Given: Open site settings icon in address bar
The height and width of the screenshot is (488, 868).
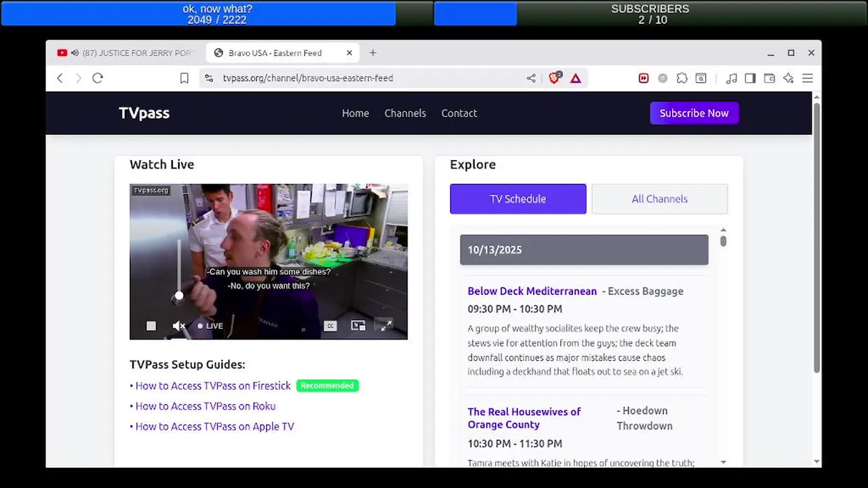Looking at the screenshot, I should click(209, 78).
